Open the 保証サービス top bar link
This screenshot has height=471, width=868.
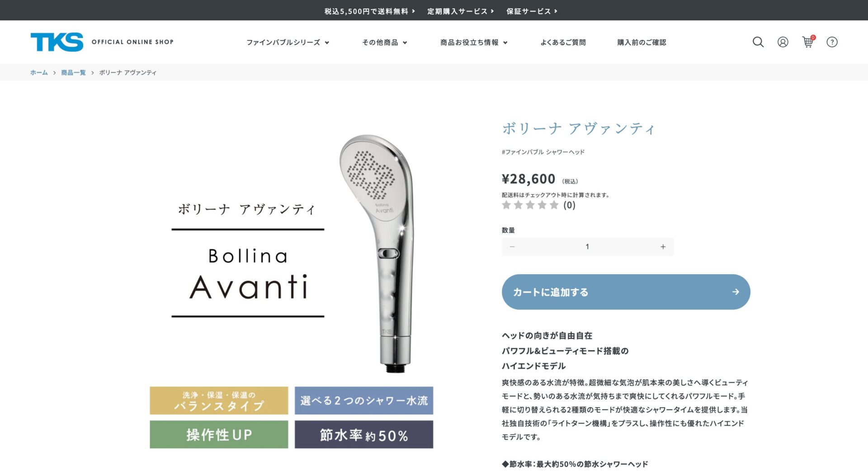(532, 11)
